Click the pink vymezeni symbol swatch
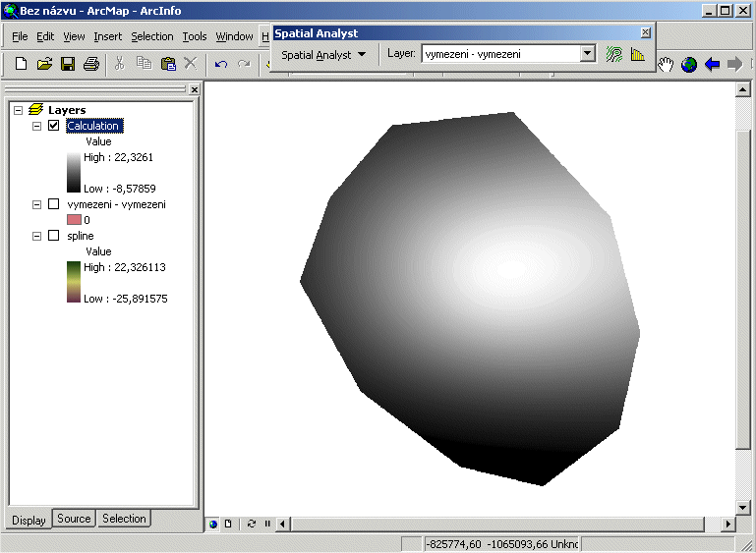Image resolution: width=756 pixels, height=553 pixels. point(74,220)
